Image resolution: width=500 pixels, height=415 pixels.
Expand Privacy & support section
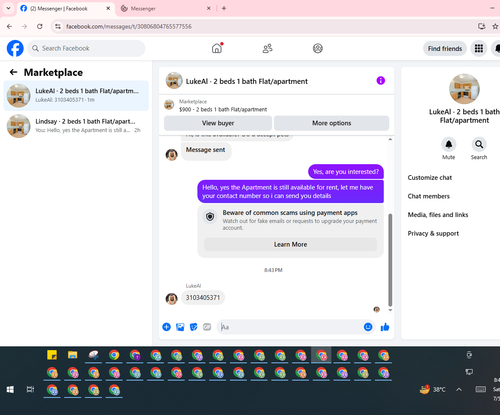coord(433,233)
